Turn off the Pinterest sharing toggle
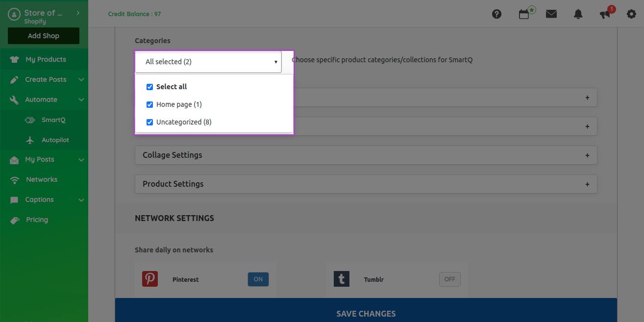 pos(258,279)
